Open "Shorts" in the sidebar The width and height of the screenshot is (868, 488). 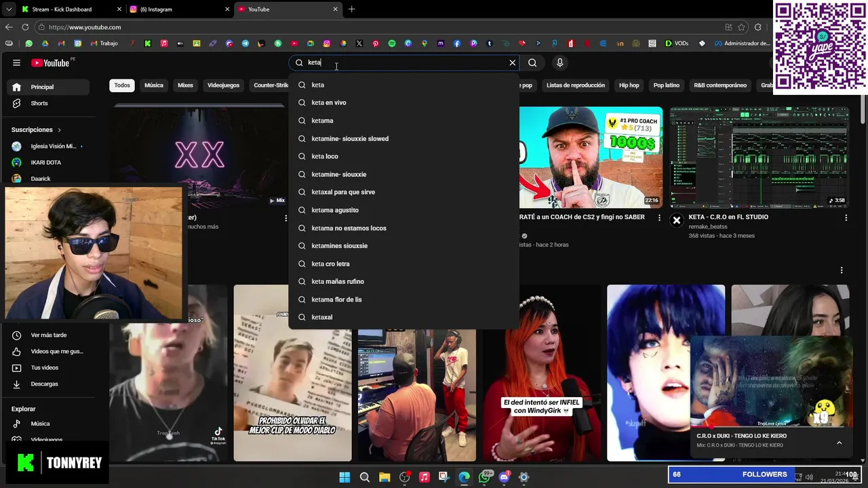tap(48, 103)
